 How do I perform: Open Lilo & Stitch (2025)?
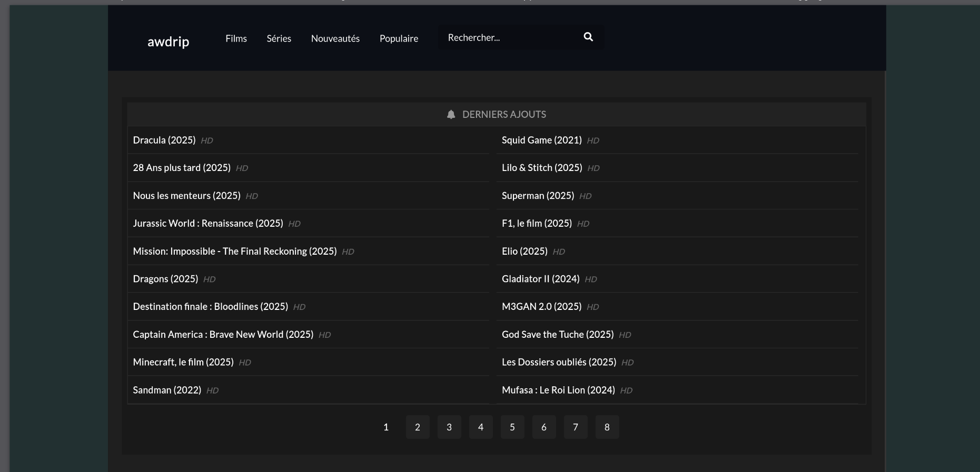pos(542,168)
